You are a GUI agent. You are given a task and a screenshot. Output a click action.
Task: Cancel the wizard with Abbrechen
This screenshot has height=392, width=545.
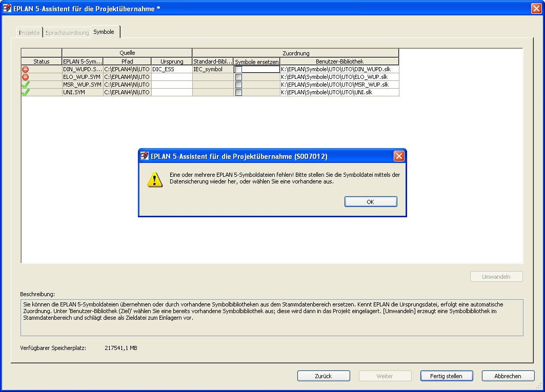click(508, 376)
